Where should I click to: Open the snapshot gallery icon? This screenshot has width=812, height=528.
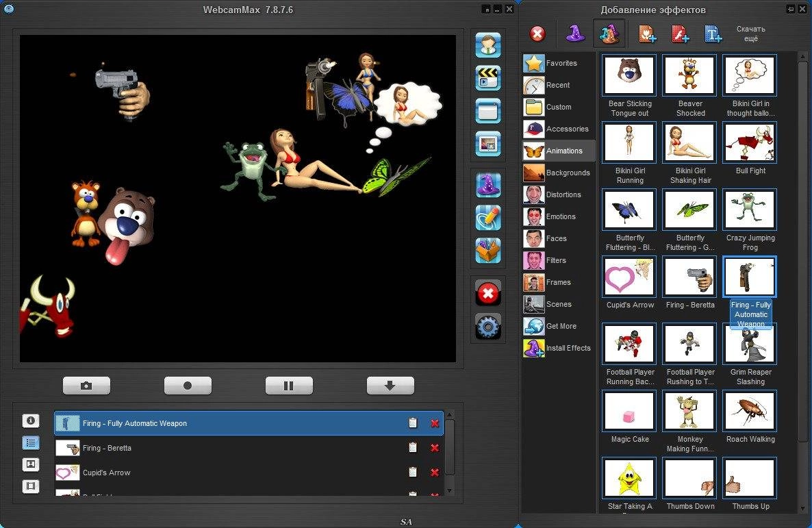(x=31, y=464)
